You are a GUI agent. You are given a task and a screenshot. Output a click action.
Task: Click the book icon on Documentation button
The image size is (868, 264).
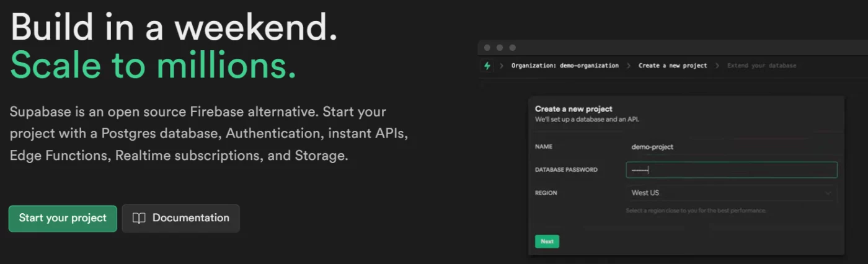point(139,218)
